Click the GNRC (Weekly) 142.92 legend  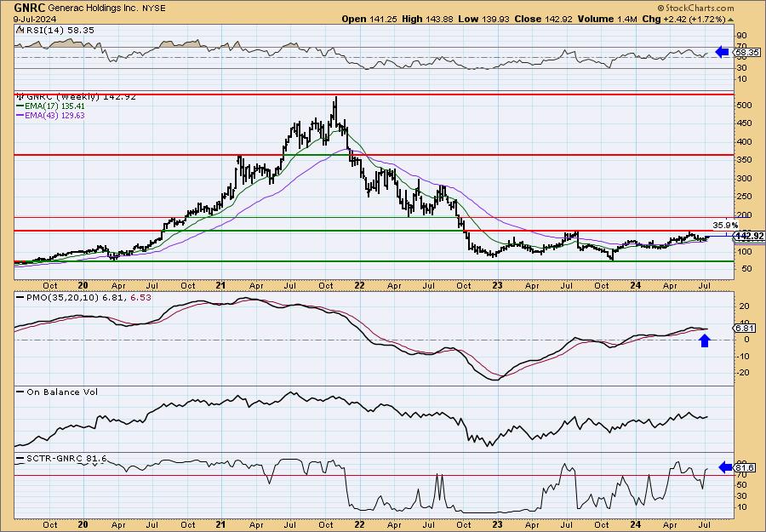pos(80,97)
